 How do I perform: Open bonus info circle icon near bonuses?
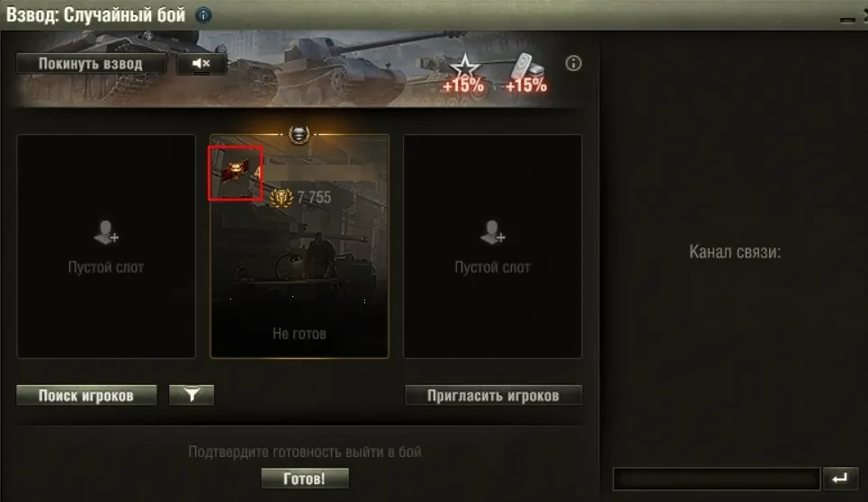(574, 63)
